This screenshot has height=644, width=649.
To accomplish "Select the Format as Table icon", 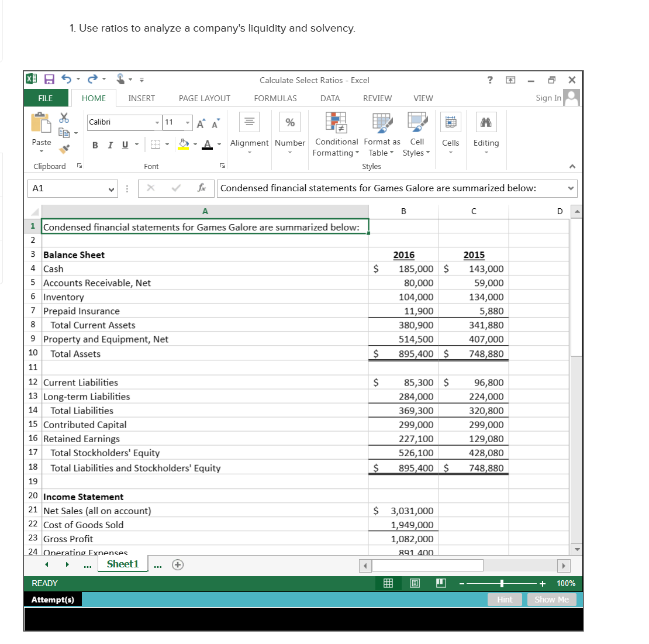I will [x=381, y=133].
